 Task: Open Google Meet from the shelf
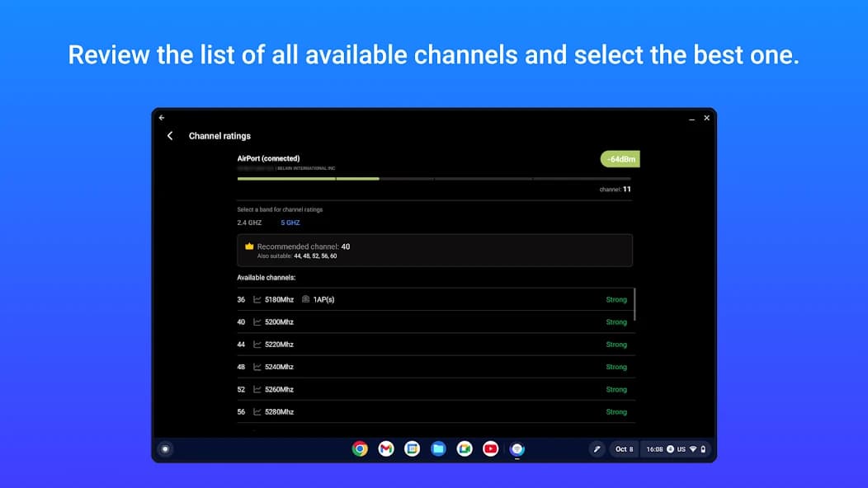465,449
